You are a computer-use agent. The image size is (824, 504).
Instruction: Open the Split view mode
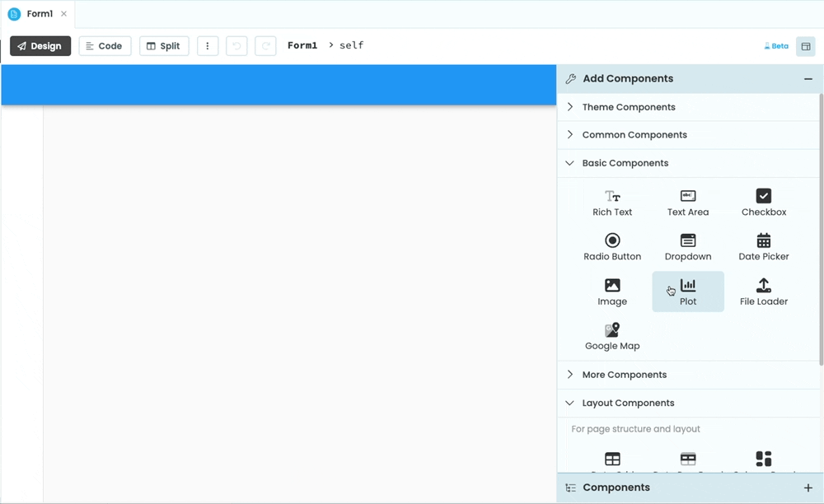[164, 45]
